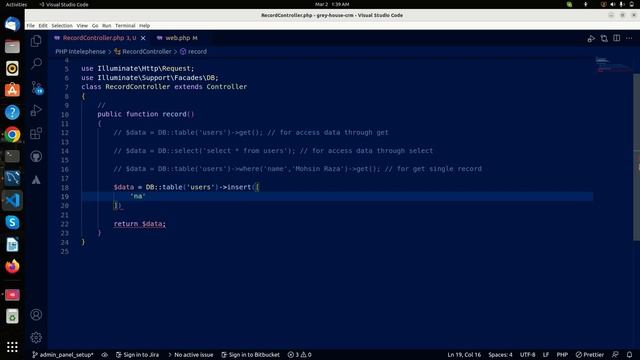Open the Run menu

pos(107,25)
